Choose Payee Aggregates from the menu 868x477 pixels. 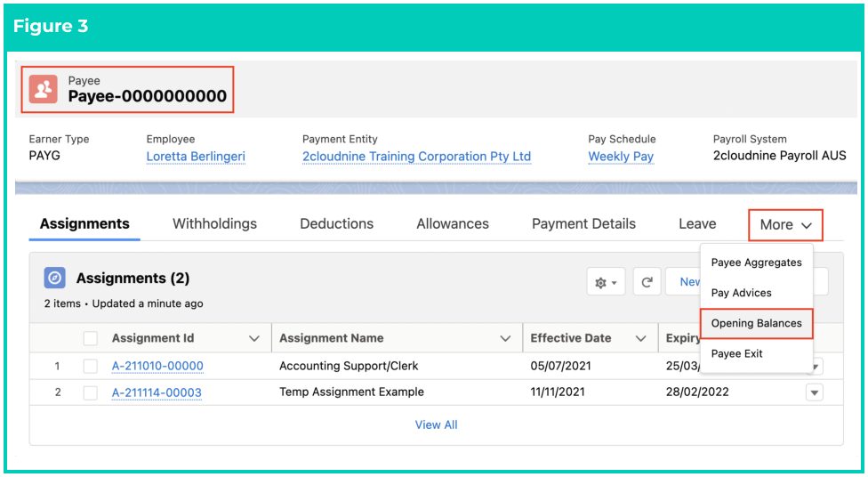click(756, 263)
